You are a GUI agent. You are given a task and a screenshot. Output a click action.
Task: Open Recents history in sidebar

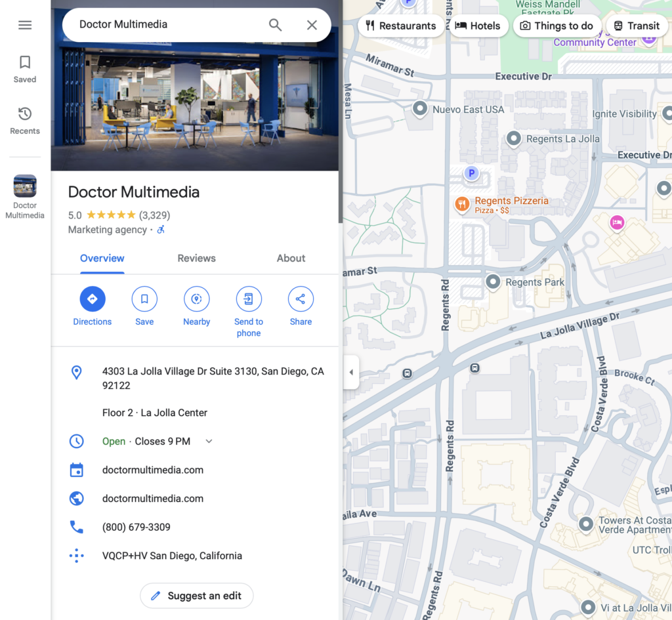click(x=25, y=114)
